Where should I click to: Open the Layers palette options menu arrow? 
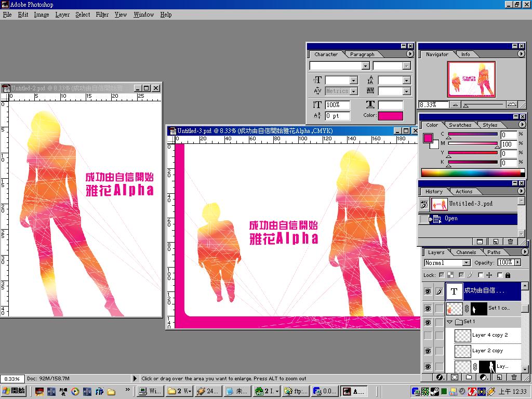[525, 252]
